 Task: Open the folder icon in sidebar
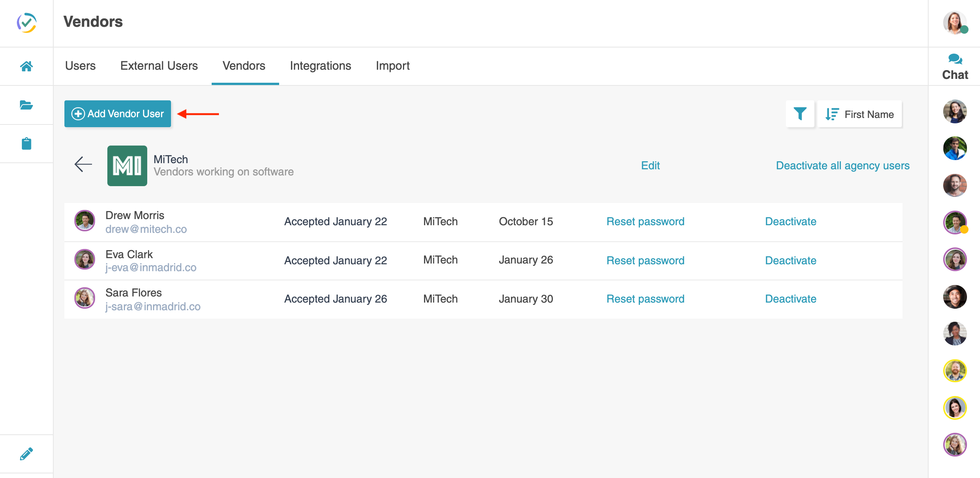pos(26,105)
